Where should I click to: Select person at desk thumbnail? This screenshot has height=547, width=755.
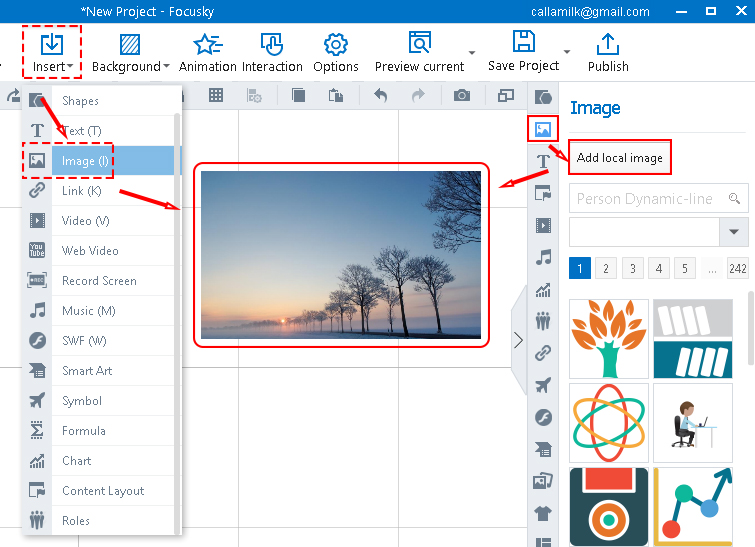[x=693, y=423]
